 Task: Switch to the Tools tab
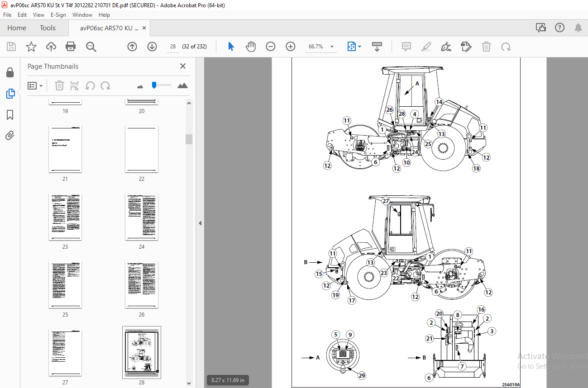pos(48,28)
